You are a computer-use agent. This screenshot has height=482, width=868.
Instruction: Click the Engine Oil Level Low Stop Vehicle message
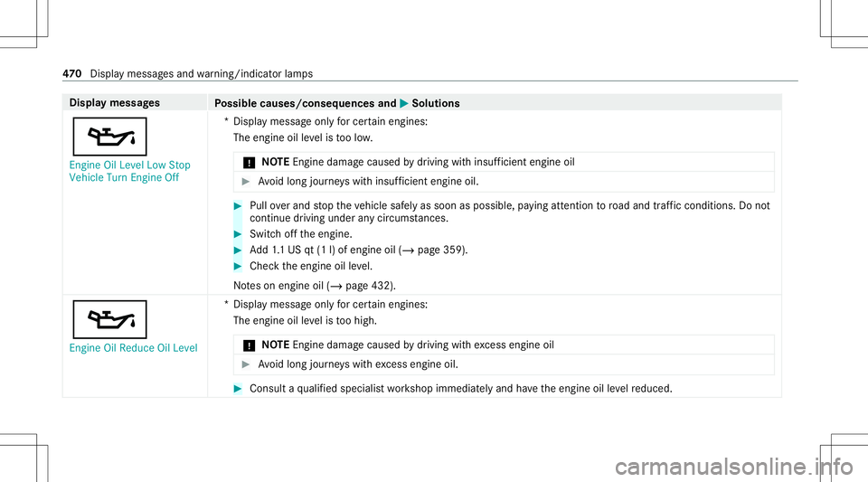pyautogui.click(x=129, y=172)
